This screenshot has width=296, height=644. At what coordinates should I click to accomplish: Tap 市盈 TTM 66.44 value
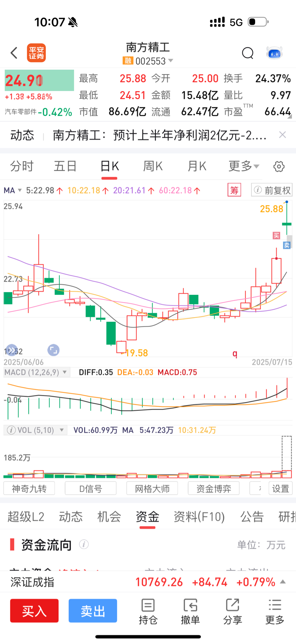click(x=277, y=112)
